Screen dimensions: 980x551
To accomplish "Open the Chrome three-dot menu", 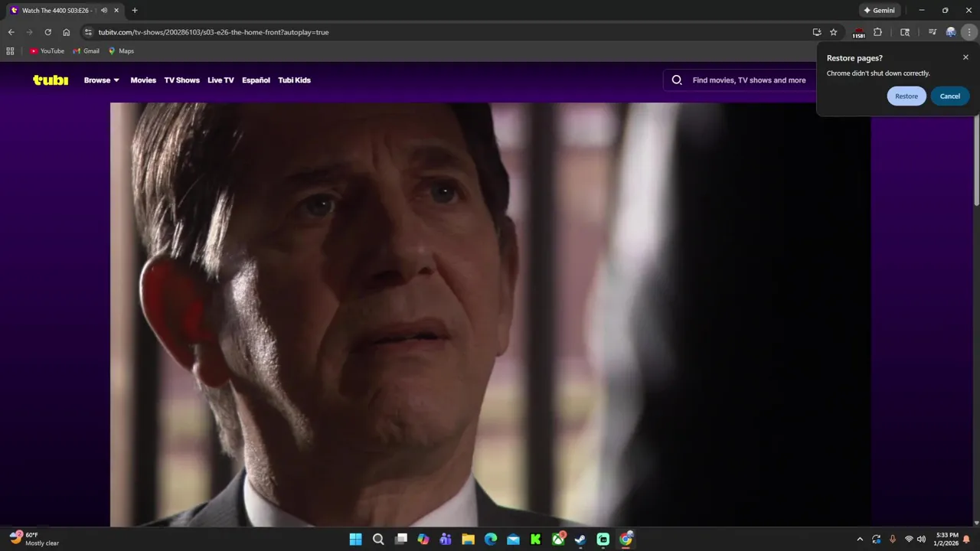I will pyautogui.click(x=969, y=32).
